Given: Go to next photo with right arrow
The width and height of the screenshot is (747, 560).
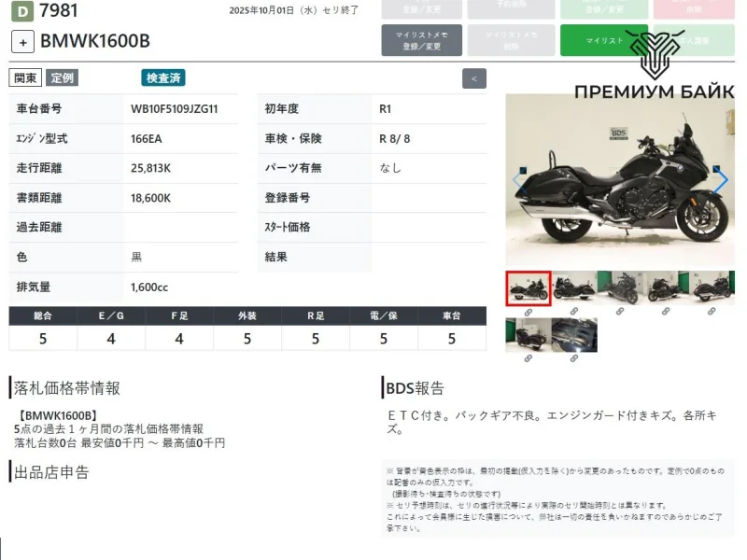Looking at the screenshot, I should click(x=720, y=181).
